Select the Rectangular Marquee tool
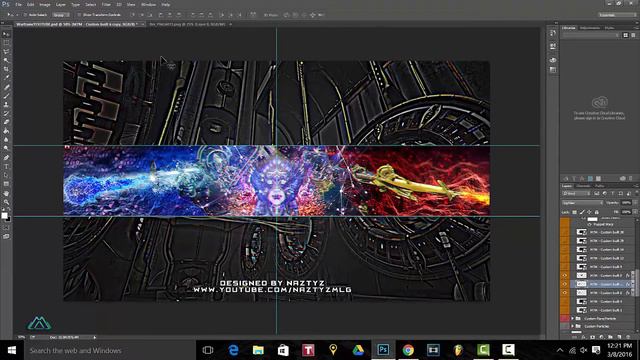This screenshot has height=360, width=640. (6, 43)
